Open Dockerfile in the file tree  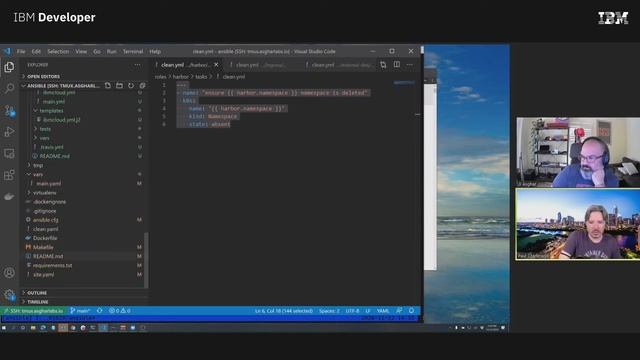pos(45,238)
